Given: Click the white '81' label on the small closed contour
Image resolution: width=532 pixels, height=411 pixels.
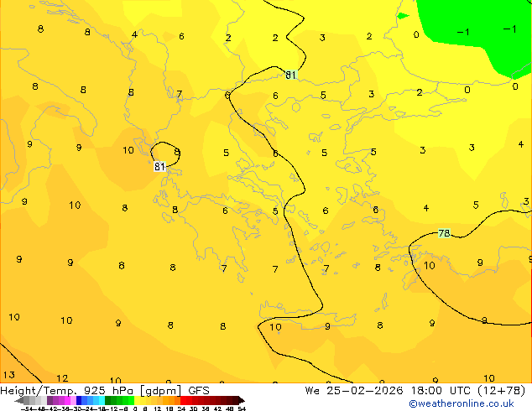Looking at the screenshot, I should coord(159,167).
